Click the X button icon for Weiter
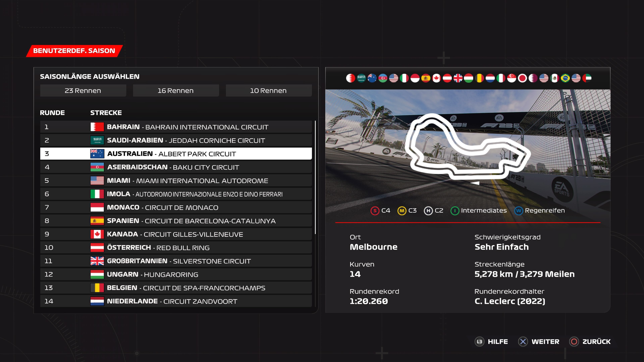 coord(523,342)
